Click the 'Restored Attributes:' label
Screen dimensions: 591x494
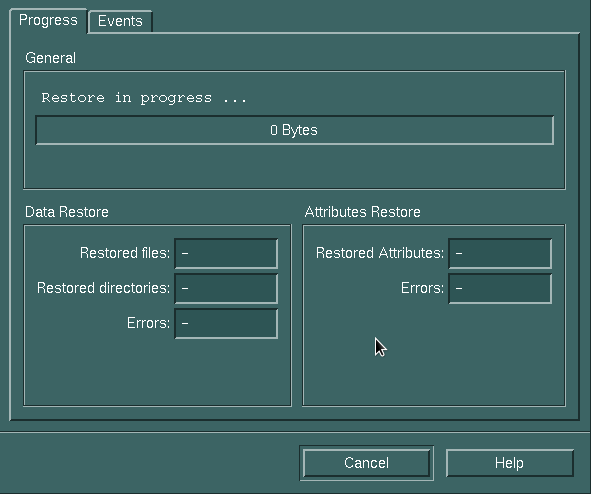coord(380,253)
